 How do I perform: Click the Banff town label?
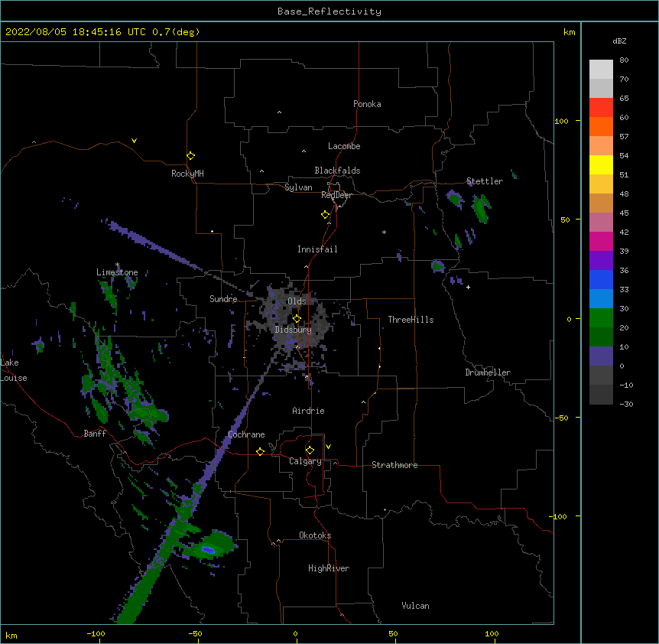coord(95,434)
